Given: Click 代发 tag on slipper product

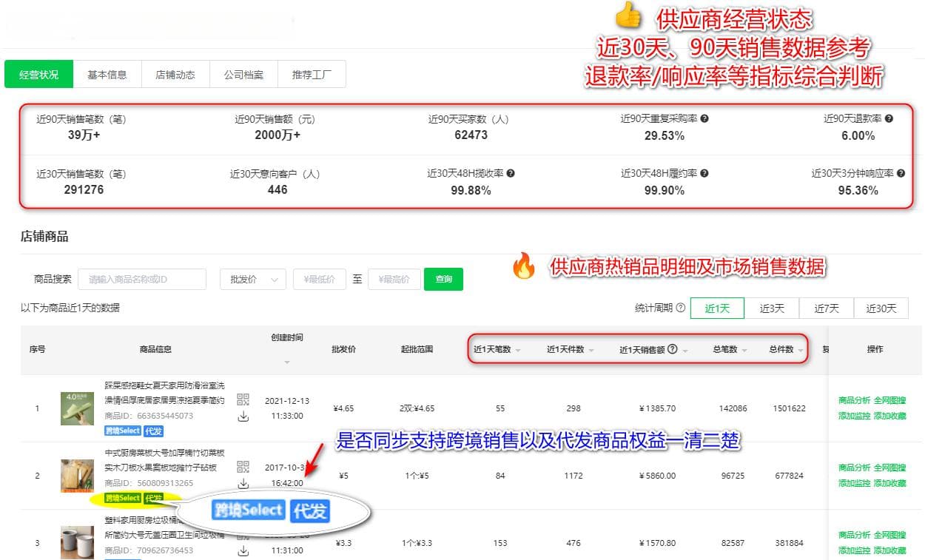Looking at the screenshot, I should point(153,431).
